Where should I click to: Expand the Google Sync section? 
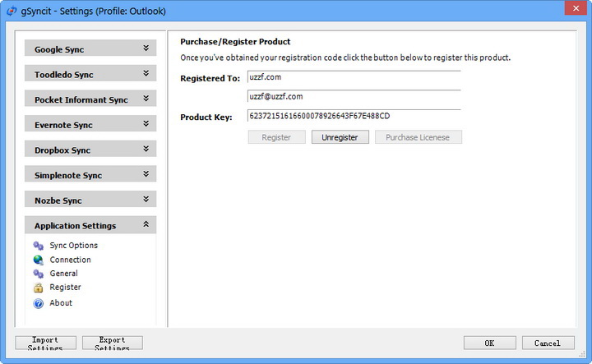point(146,48)
